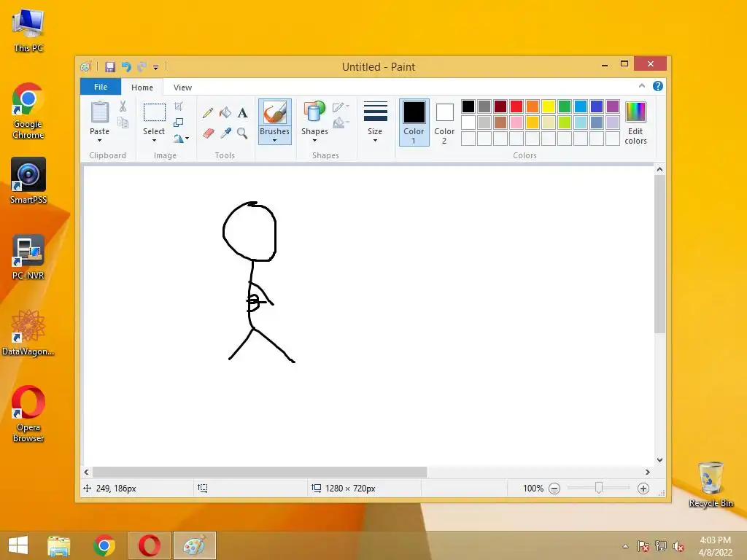Pick the yellow color swatch

[549, 106]
